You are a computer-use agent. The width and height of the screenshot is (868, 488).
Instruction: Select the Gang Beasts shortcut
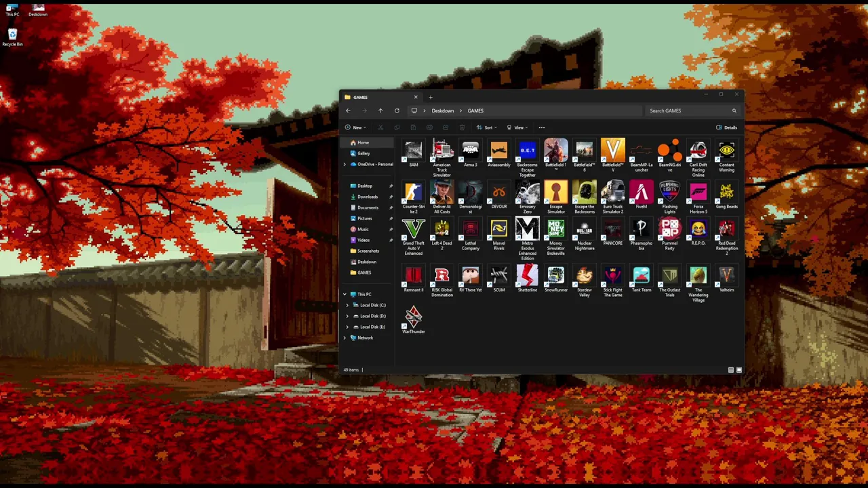click(x=727, y=195)
